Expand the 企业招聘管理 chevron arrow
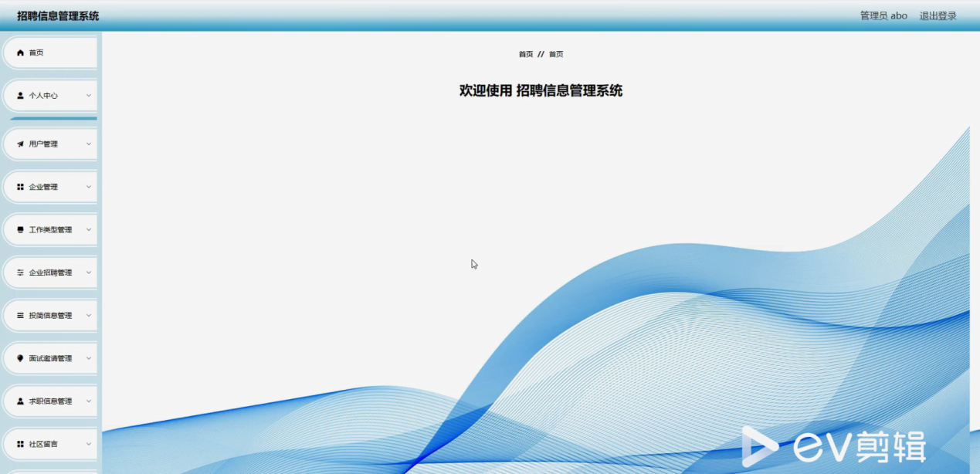 [x=89, y=273]
